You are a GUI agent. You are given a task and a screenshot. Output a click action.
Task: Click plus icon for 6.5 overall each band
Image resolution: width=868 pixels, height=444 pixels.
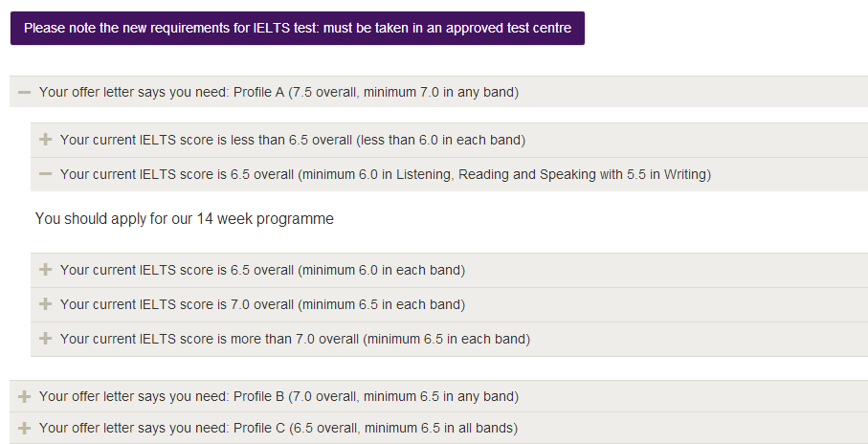click(x=45, y=270)
